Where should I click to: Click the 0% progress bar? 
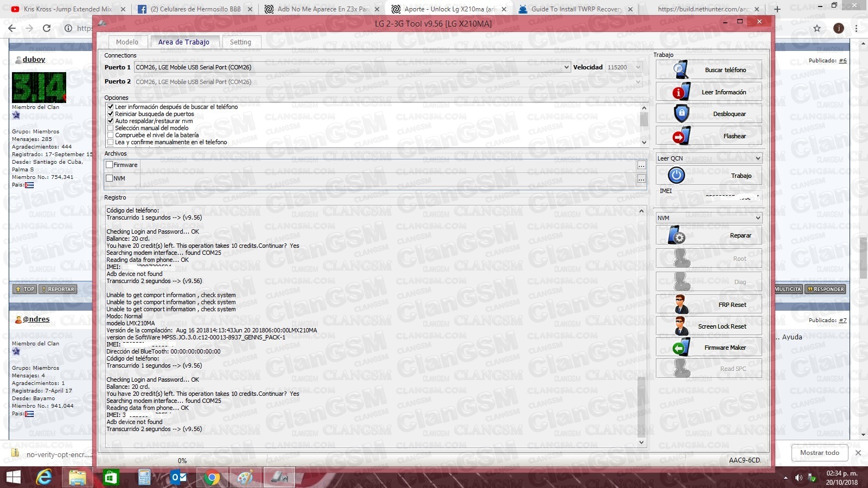(182, 460)
